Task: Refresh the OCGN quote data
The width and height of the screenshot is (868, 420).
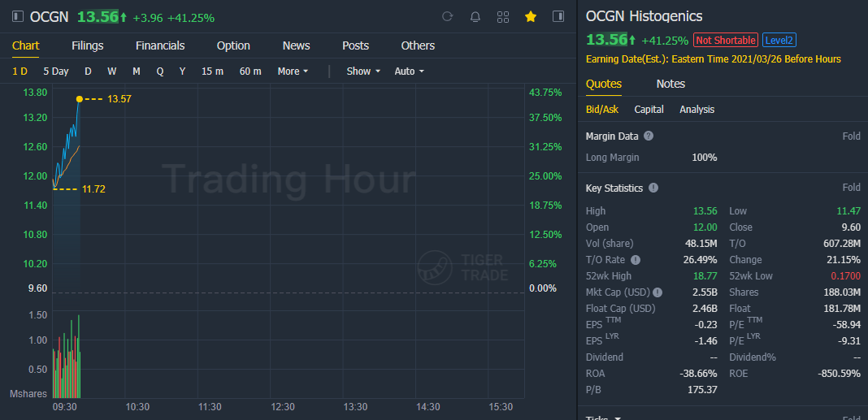Action: (x=447, y=16)
